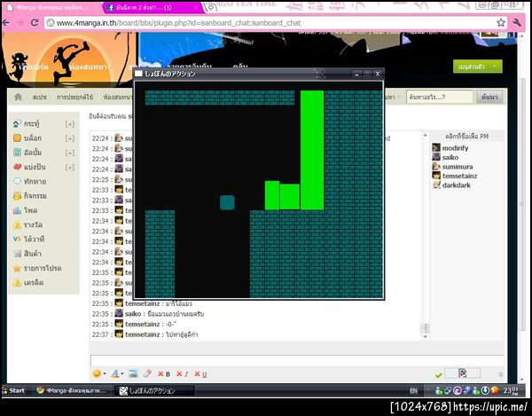The image size is (532, 416).
Task: Click the 22:35 temsetainz "-0-" chat message
Action: [x=135, y=324]
